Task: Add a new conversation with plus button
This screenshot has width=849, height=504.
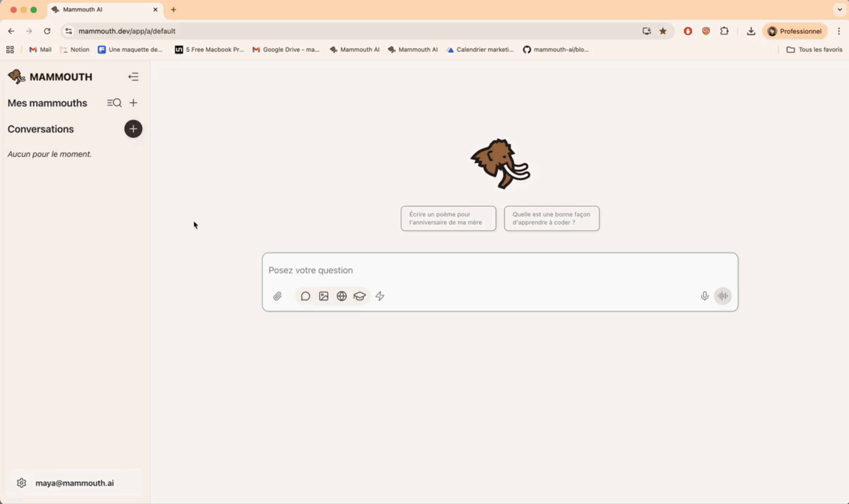Action: 133,129
